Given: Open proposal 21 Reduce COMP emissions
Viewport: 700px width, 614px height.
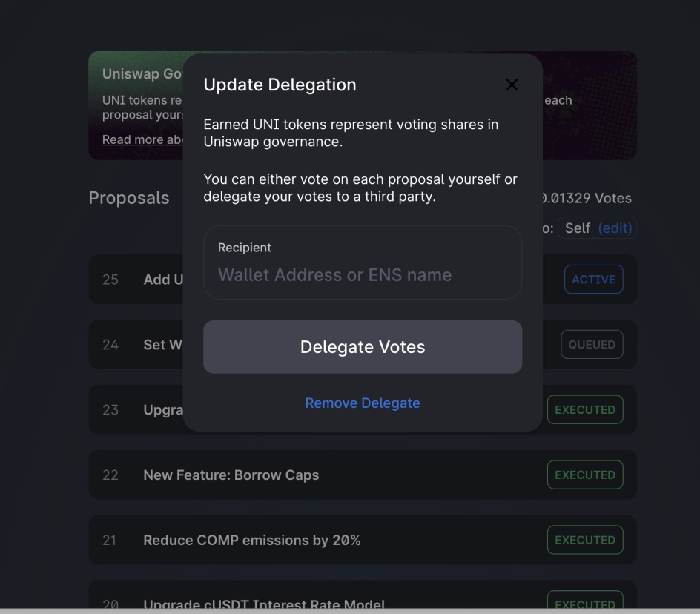Looking at the screenshot, I should (x=252, y=540).
